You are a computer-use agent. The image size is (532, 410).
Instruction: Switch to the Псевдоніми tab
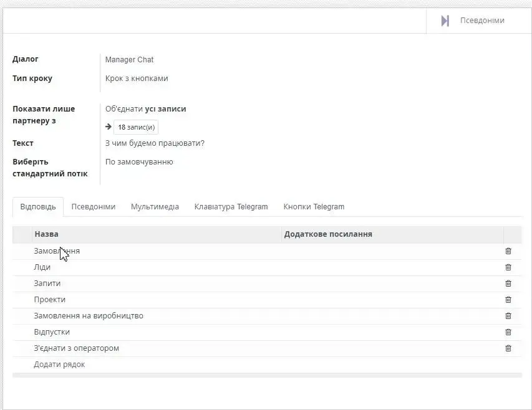tap(94, 206)
